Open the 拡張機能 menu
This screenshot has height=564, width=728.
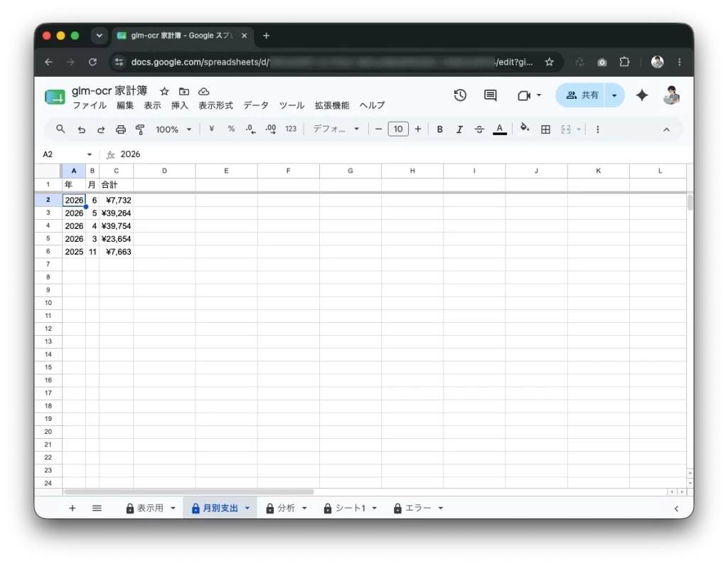[331, 105]
